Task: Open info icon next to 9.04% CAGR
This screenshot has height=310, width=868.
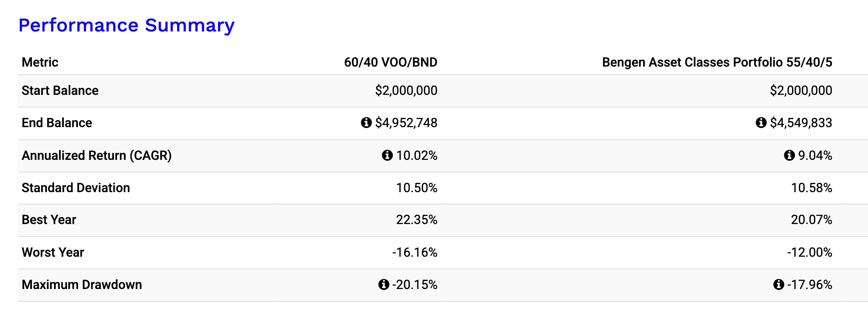Action: (x=789, y=155)
